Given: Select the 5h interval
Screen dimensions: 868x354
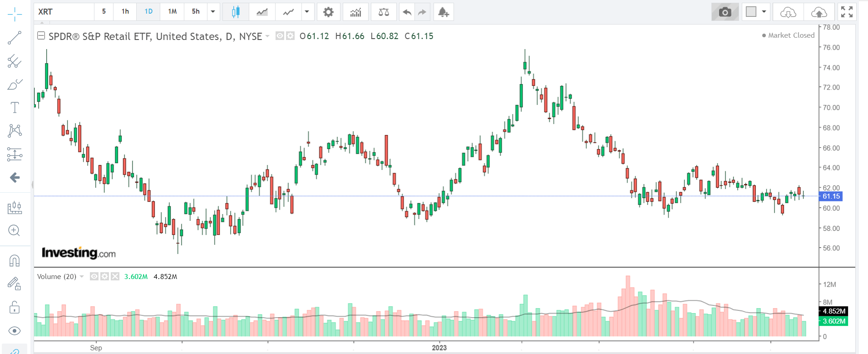Looking at the screenshot, I should (196, 12).
